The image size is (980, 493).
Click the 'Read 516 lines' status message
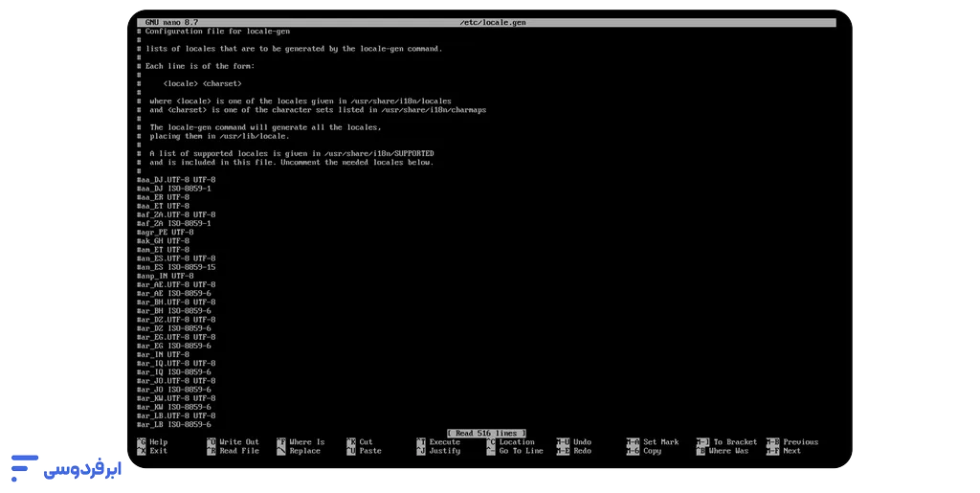[x=486, y=433]
